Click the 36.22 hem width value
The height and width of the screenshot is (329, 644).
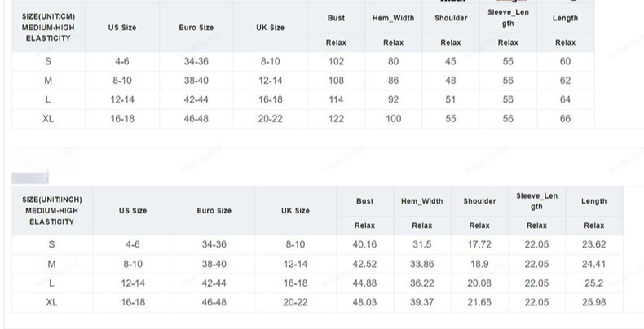(421, 283)
